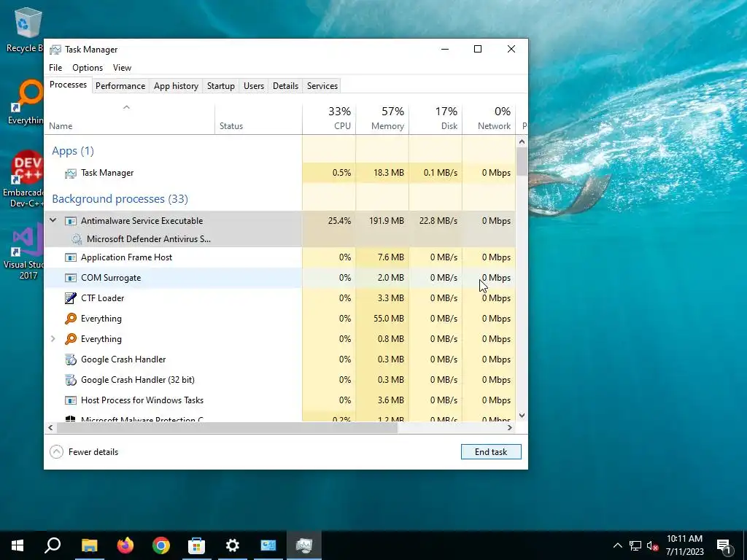Open the notification center icon
Viewport: 747px width, 560px height.
pos(724,545)
